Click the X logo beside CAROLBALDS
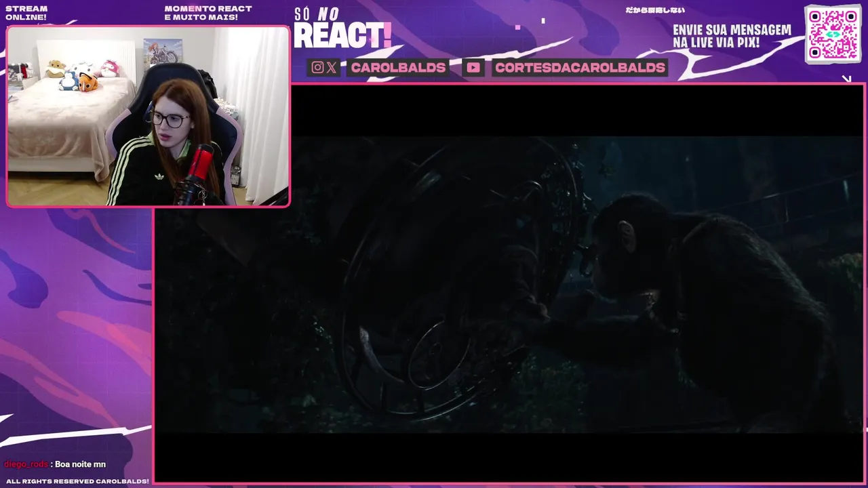 tap(332, 67)
